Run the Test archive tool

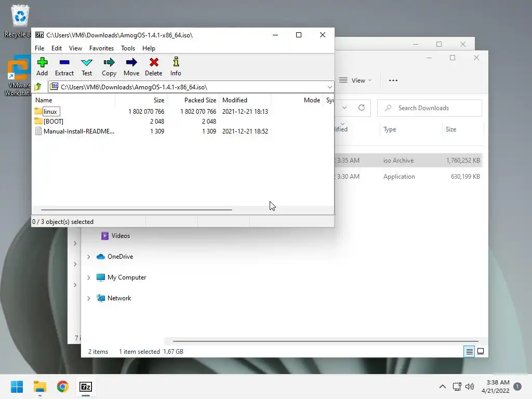(x=87, y=62)
